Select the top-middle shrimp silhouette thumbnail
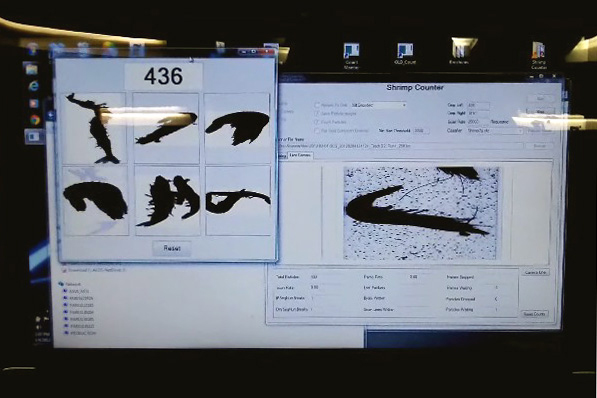This screenshot has height=398, width=597. click(x=166, y=128)
